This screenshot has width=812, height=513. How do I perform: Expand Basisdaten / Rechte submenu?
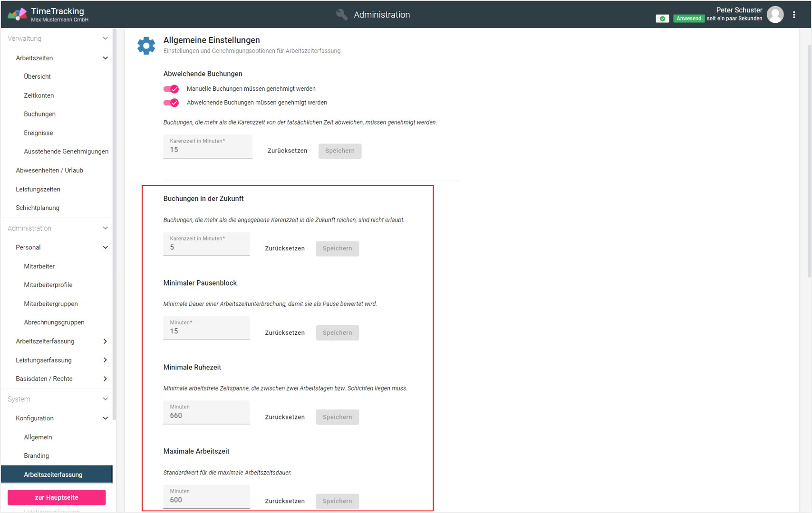tap(105, 379)
